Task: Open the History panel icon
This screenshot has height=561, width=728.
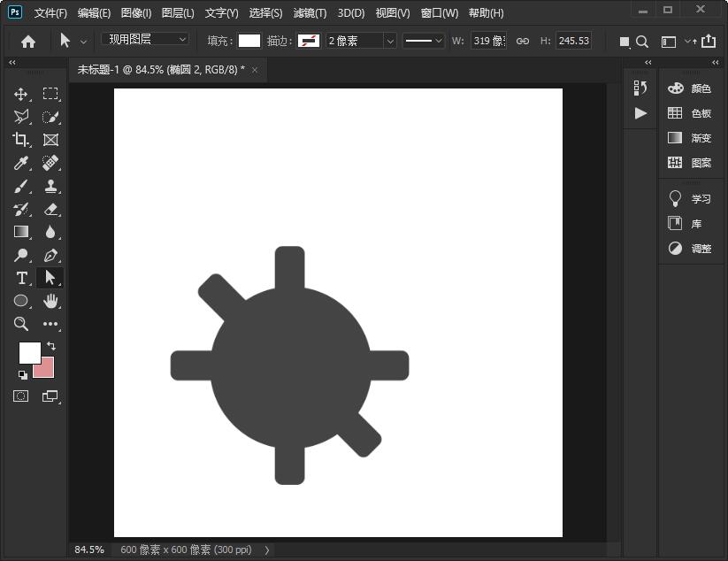Action: [640, 88]
